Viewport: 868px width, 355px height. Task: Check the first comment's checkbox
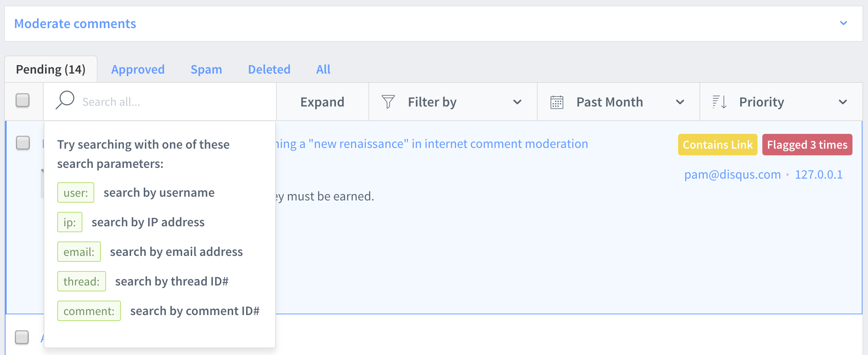tap(23, 143)
